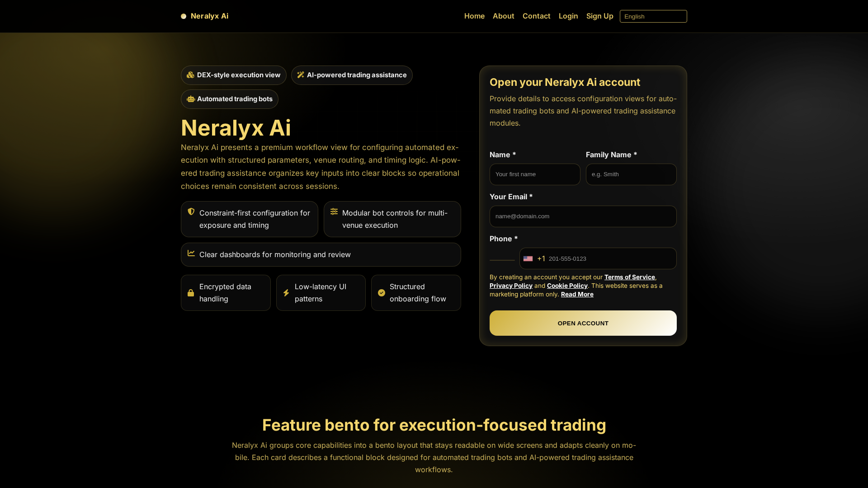Click the Feature bento for execution-focused trading heading
Image resolution: width=868 pixels, height=488 pixels.
434,425
